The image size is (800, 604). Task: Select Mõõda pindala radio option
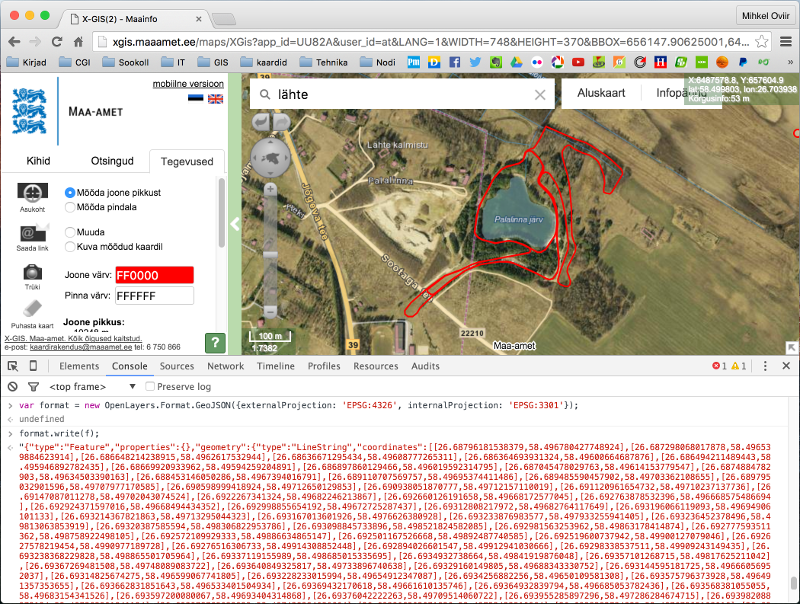point(70,207)
